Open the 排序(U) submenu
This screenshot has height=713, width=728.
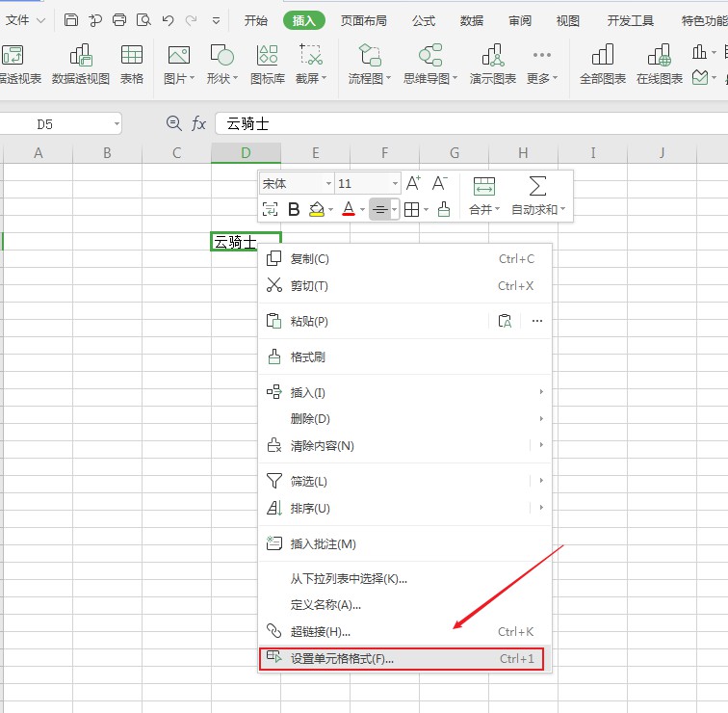coord(404,508)
